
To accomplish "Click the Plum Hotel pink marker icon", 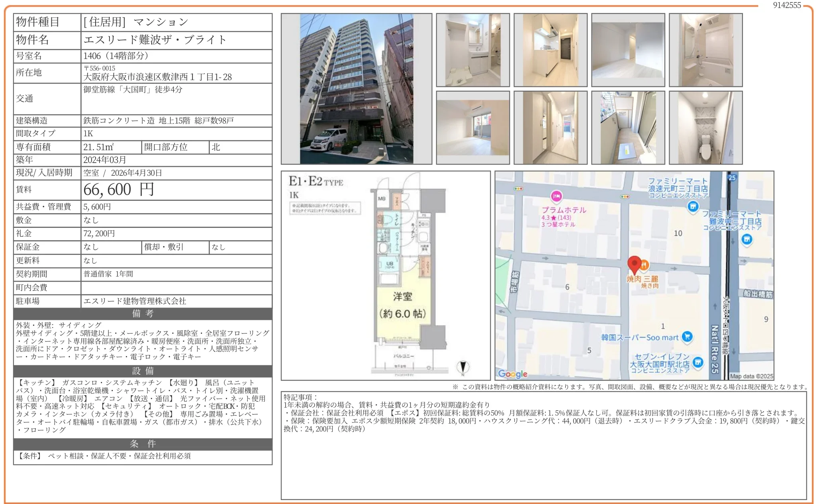I will point(556,196).
